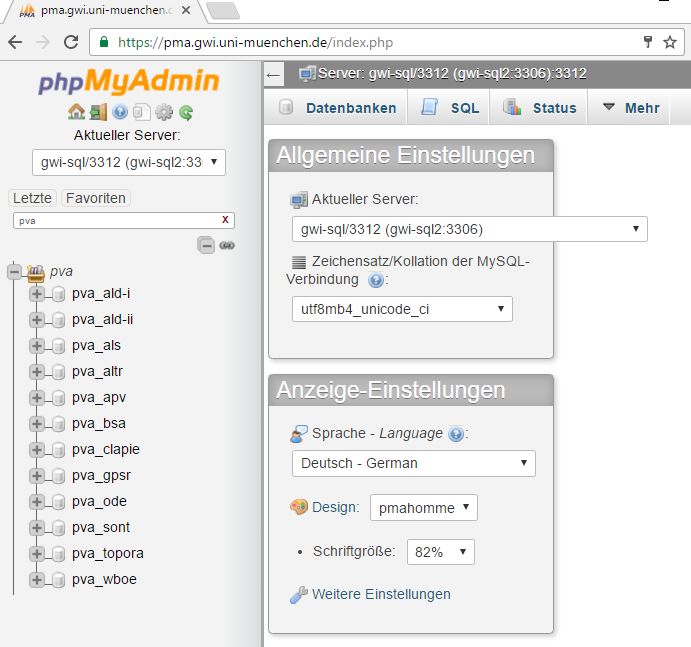Click Weitere Einstellungen link
This screenshot has height=647, width=691.
381,594
